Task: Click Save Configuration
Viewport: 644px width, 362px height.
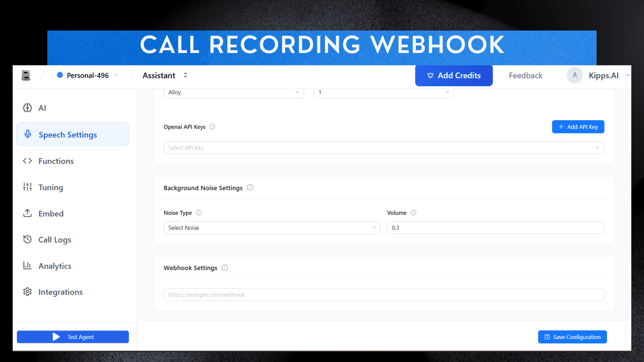Action: 572,337
